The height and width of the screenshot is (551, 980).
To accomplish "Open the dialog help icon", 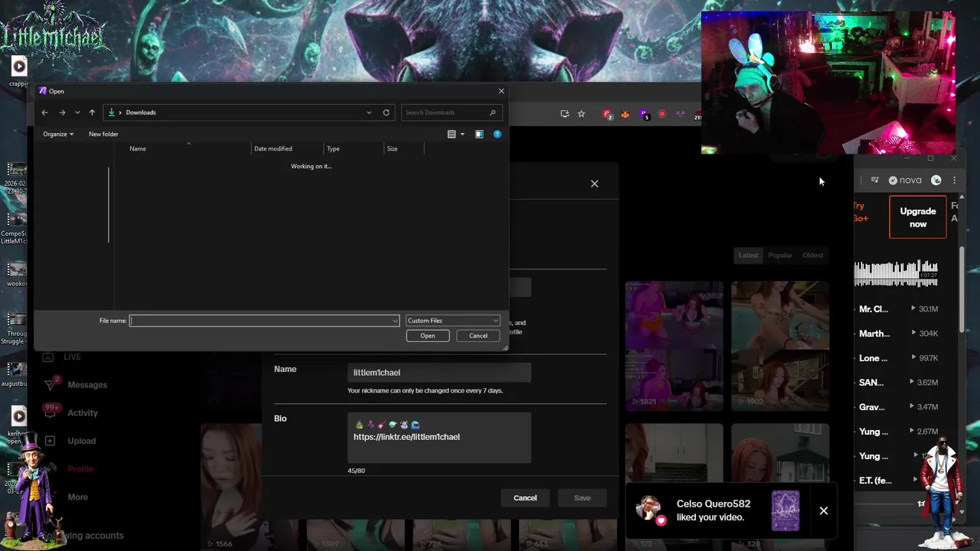I will pyautogui.click(x=497, y=134).
